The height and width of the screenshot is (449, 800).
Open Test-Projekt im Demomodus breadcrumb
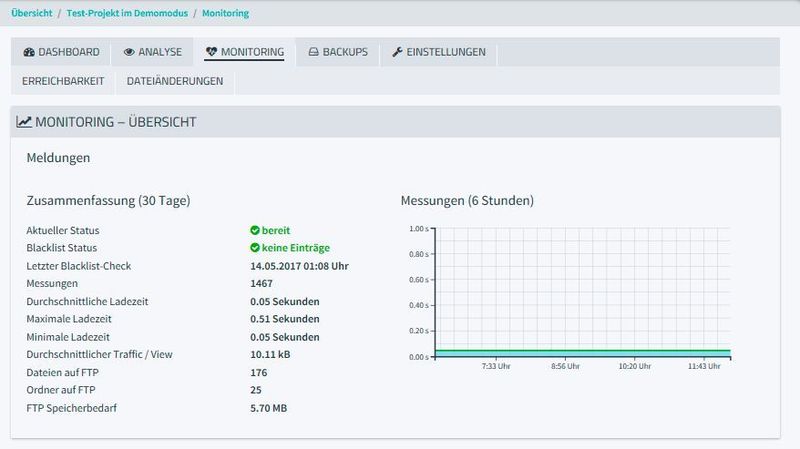[x=127, y=13]
